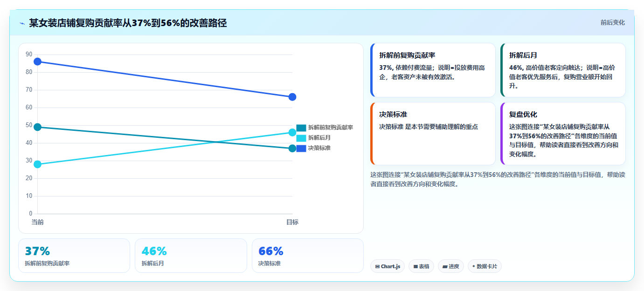Open the 37% 拆解前复购贡献率 stat card
644x291 pixels.
click(x=74, y=256)
